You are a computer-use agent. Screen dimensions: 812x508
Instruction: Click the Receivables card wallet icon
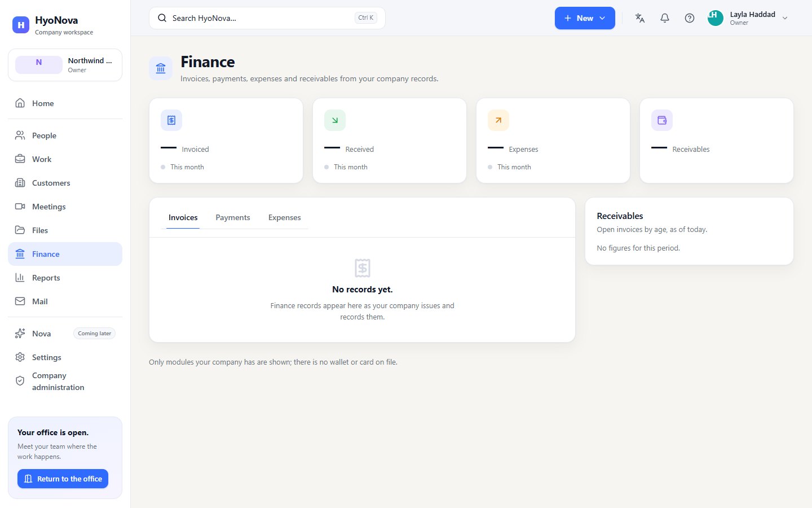(x=662, y=120)
